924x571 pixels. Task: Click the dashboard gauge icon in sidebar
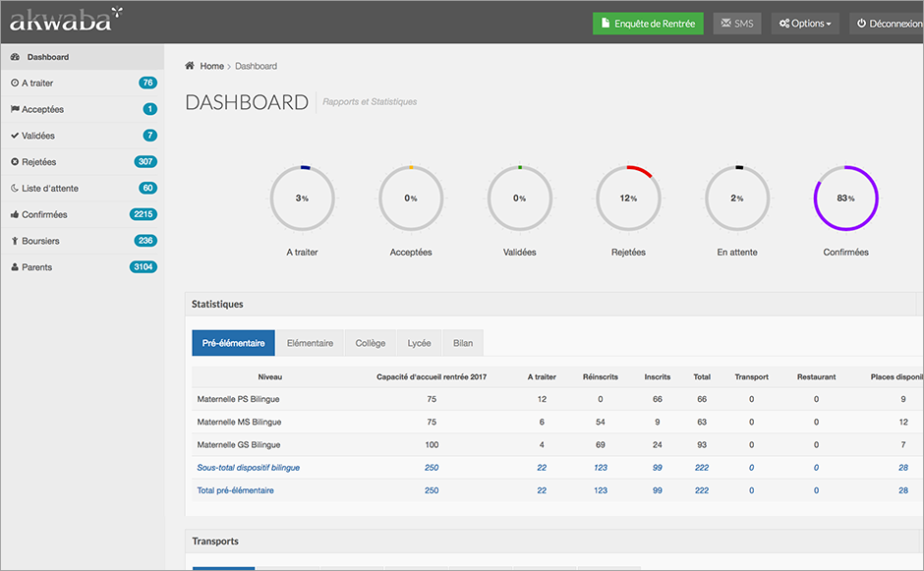[x=15, y=57]
